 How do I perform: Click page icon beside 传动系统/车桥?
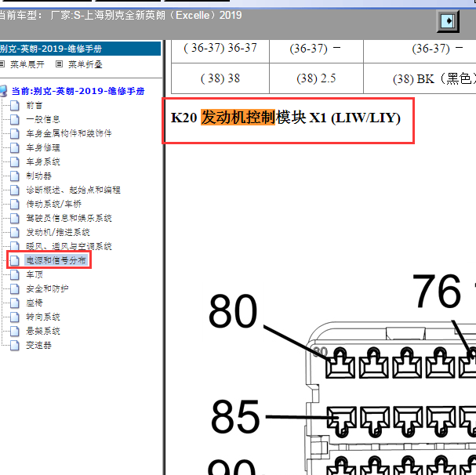[x=14, y=205]
